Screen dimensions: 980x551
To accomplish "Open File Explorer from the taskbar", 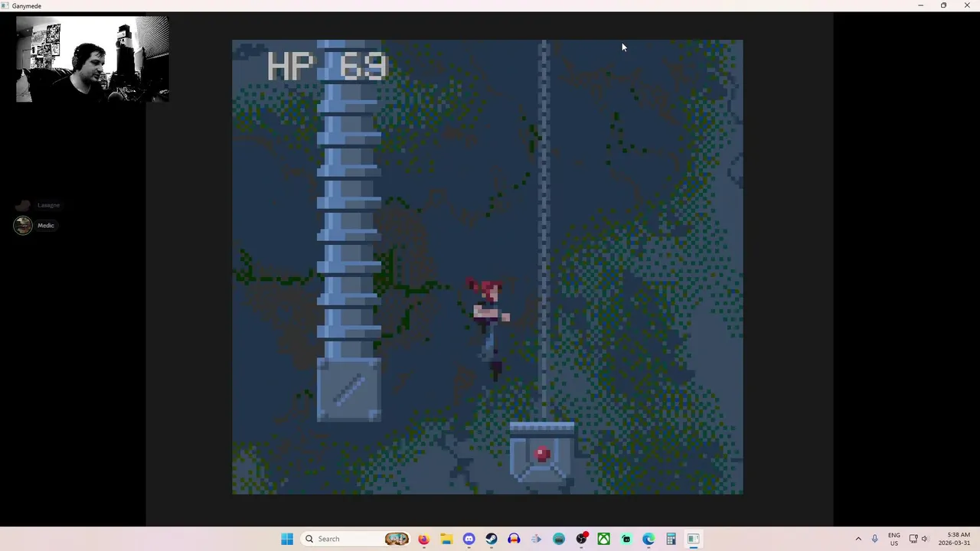I will click(x=446, y=539).
